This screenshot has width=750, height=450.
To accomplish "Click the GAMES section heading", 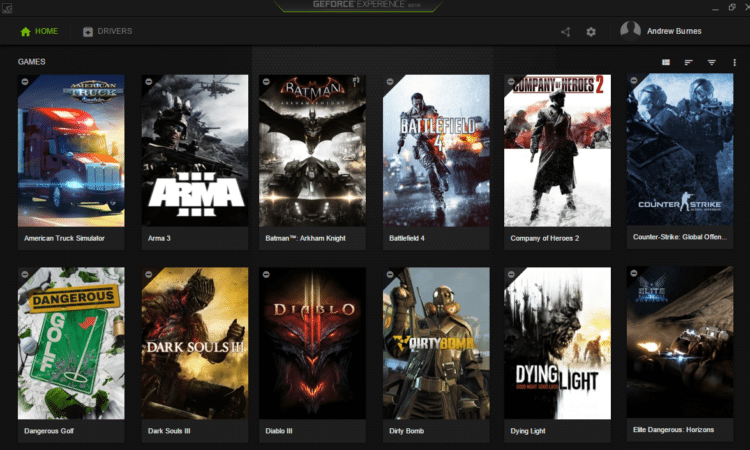I will click(32, 62).
